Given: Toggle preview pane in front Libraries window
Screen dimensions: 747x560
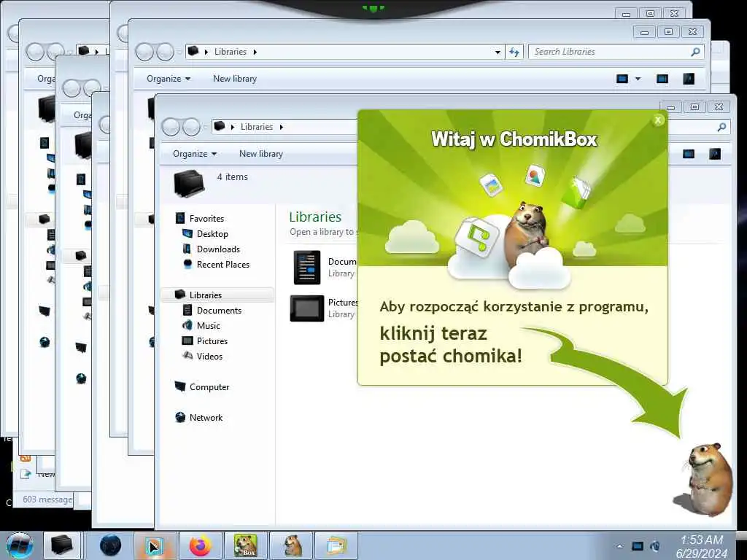Looking at the screenshot, I should pyautogui.click(x=689, y=154).
